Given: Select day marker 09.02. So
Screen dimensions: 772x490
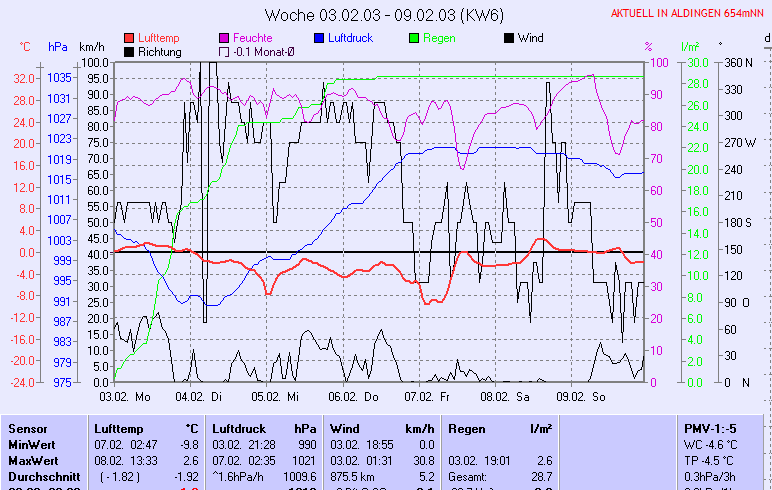Looking at the screenshot, I should click(x=584, y=396).
